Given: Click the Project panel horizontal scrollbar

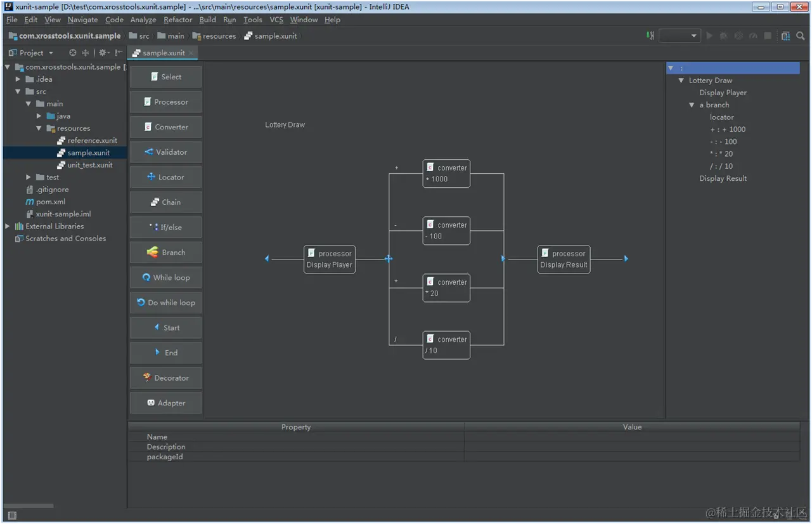Looking at the screenshot, I should pyautogui.click(x=29, y=506).
